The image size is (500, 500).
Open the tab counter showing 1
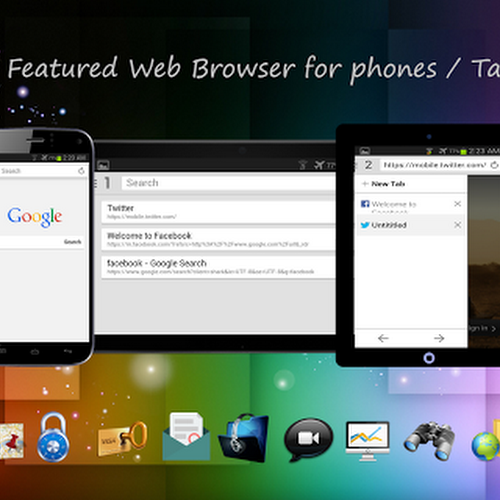pyautogui.click(x=107, y=183)
